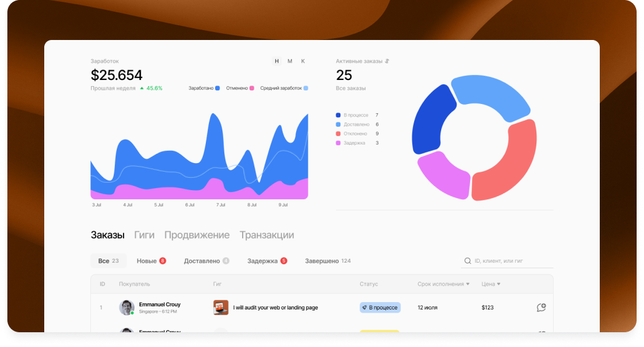
Task: Switch the chart period to Н (week)
Action: point(277,61)
